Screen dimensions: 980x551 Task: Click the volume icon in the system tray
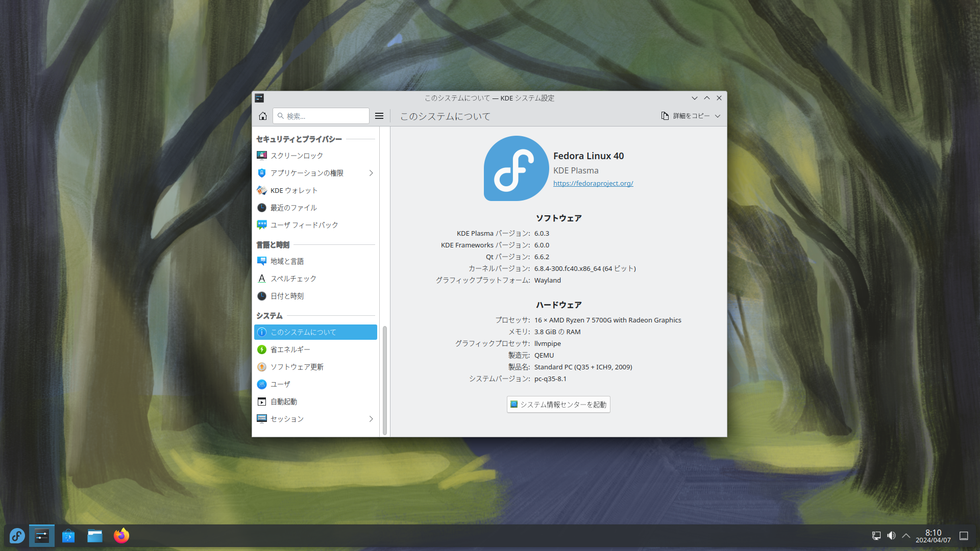(891, 536)
